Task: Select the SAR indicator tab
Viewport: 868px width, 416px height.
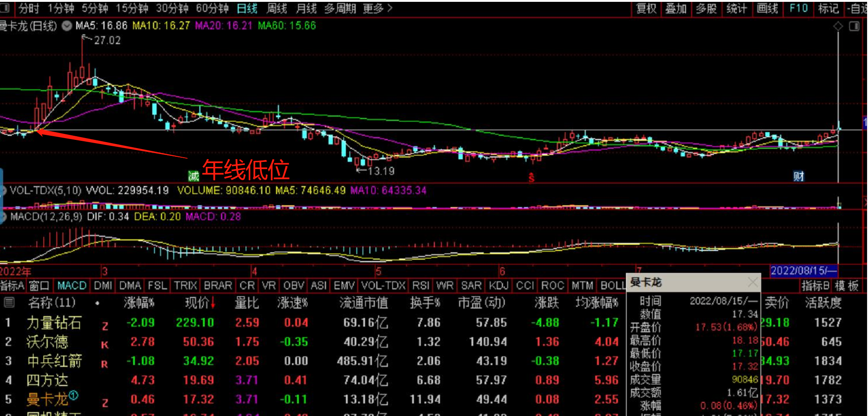Action: click(x=471, y=286)
